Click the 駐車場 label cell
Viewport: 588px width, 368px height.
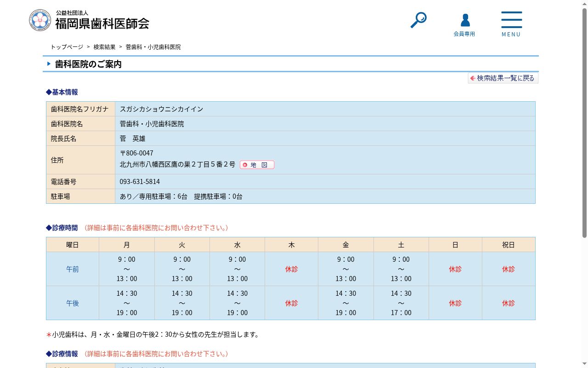80,196
